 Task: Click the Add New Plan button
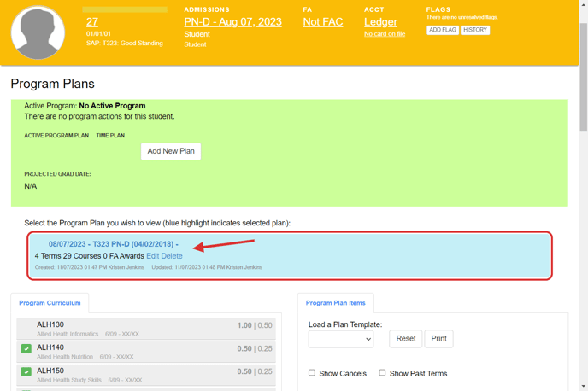click(171, 151)
